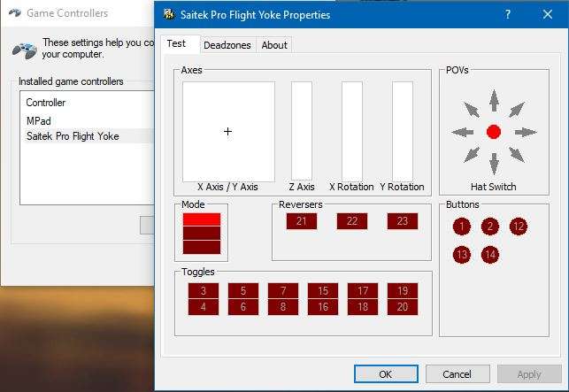569x392 pixels.
Task: Click toggle indicator 3
Action: pos(204,291)
